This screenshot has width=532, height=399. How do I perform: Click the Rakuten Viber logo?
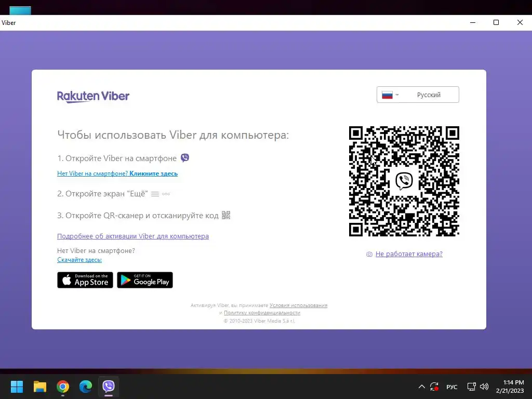(x=94, y=96)
